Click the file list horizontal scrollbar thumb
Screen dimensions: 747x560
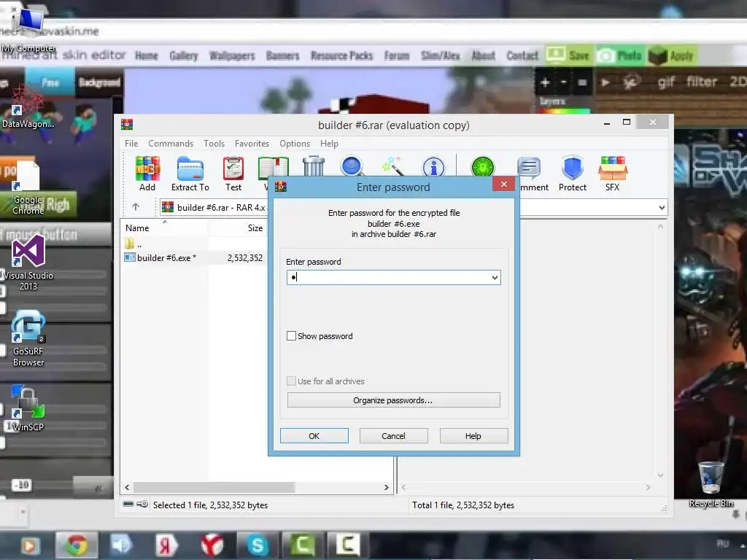click(x=214, y=487)
